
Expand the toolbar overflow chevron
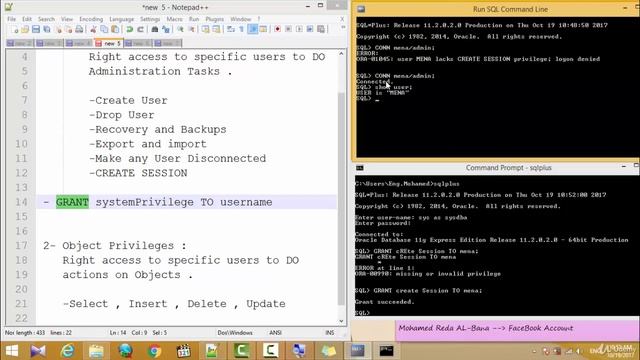[x=343, y=28]
